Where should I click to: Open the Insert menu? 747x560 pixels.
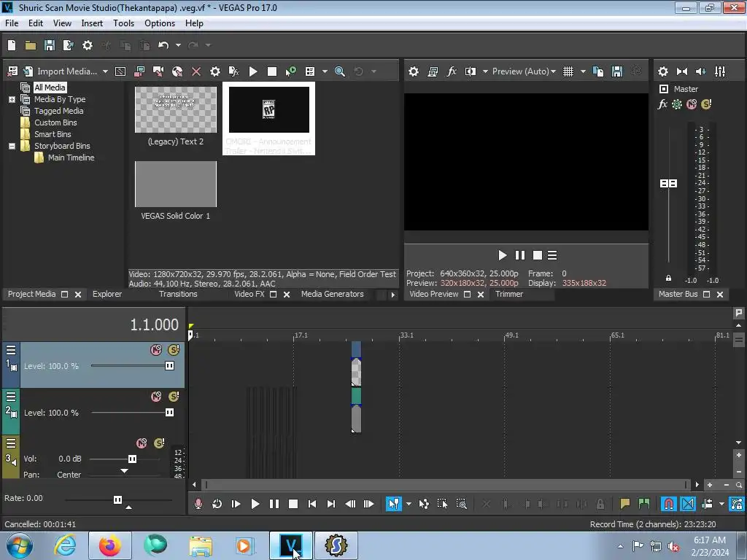click(92, 23)
